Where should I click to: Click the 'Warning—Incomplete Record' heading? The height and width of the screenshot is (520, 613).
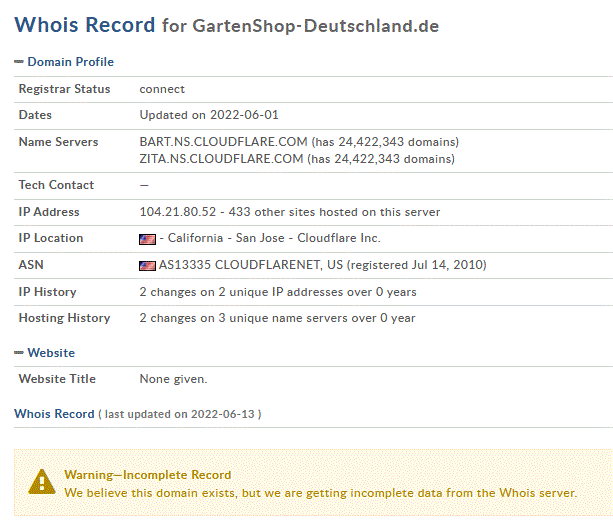[148, 475]
